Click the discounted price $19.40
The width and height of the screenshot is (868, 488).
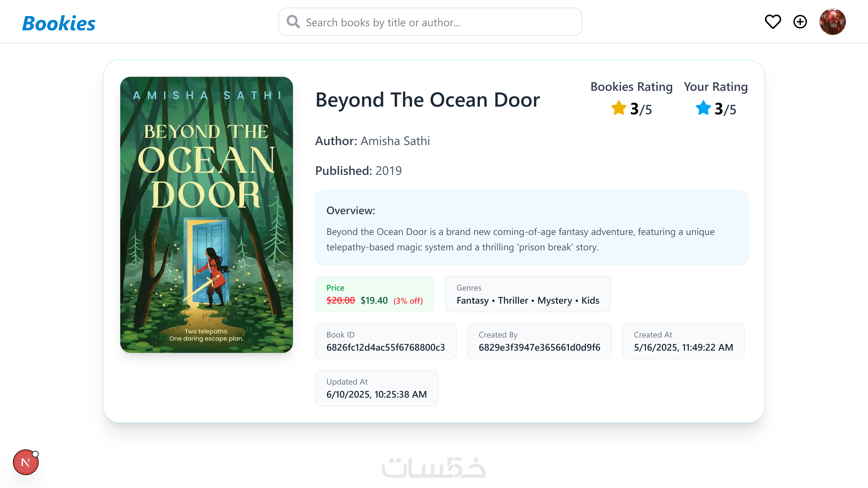click(374, 300)
